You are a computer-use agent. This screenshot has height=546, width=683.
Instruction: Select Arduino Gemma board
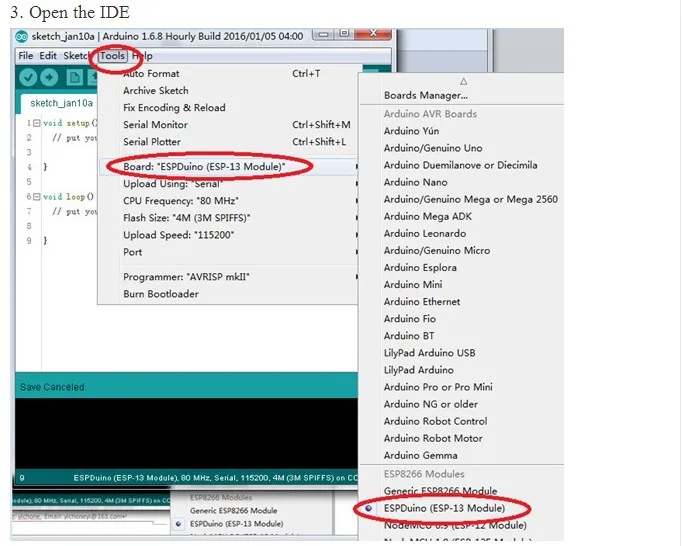pyautogui.click(x=462, y=455)
